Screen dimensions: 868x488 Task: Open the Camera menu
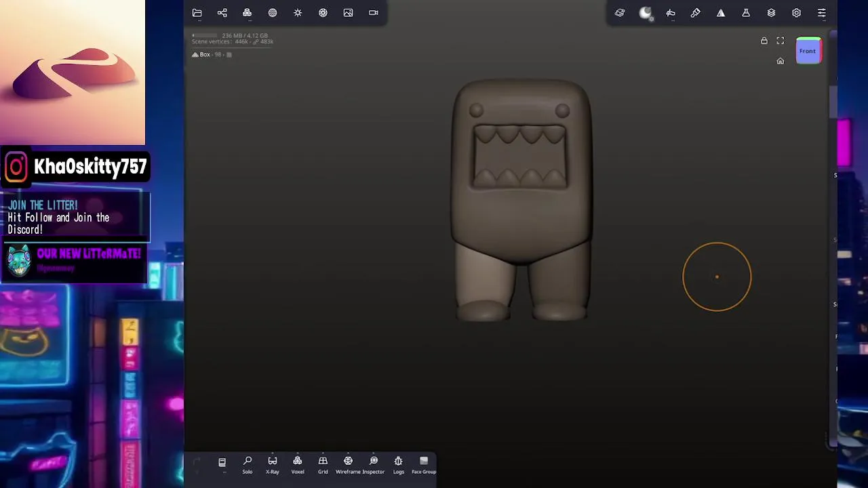(x=374, y=13)
